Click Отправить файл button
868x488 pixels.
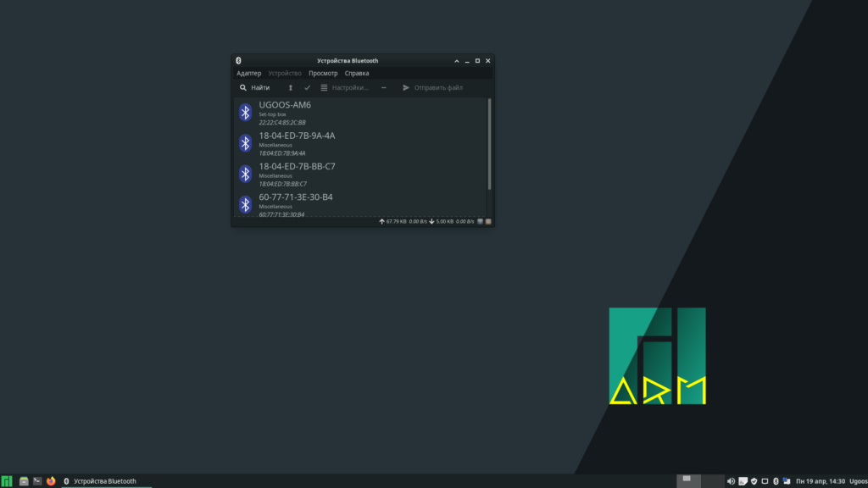[x=432, y=87]
